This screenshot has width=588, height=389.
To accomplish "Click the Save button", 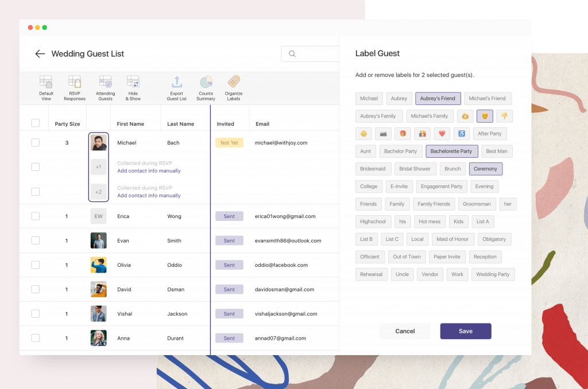I will point(465,331).
